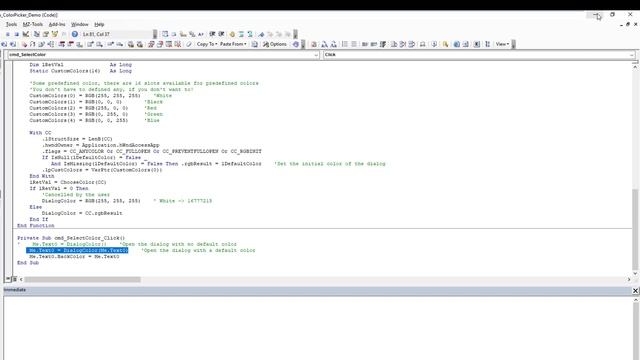The image size is (640, 360).
Task: Toggle breakpoint with the hand icon
Action: pos(232,34)
